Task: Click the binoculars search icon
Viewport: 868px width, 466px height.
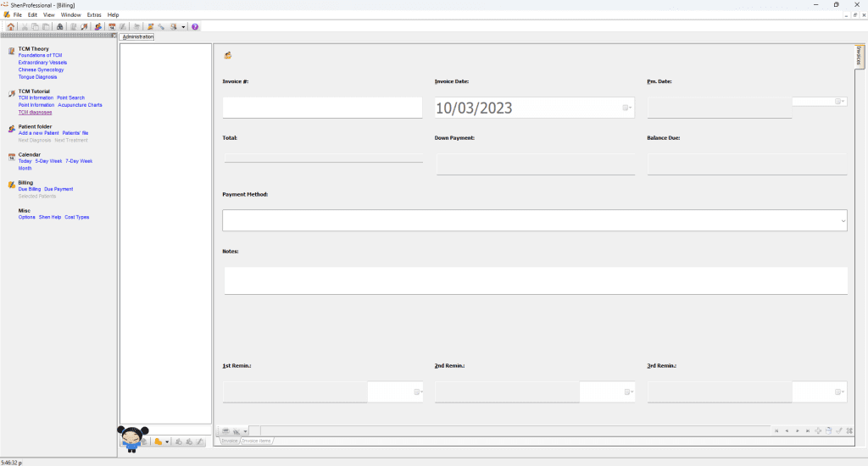Action: point(60,26)
